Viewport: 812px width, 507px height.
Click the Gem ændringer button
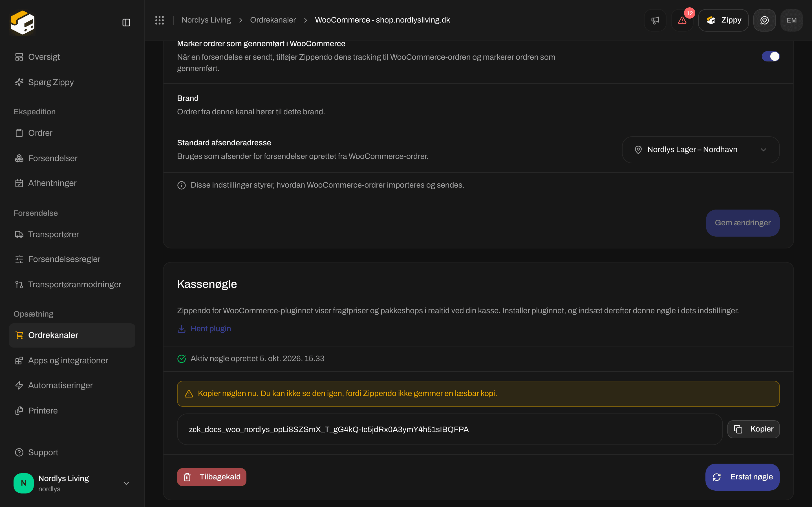pyautogui.click(x=743, y=223)
